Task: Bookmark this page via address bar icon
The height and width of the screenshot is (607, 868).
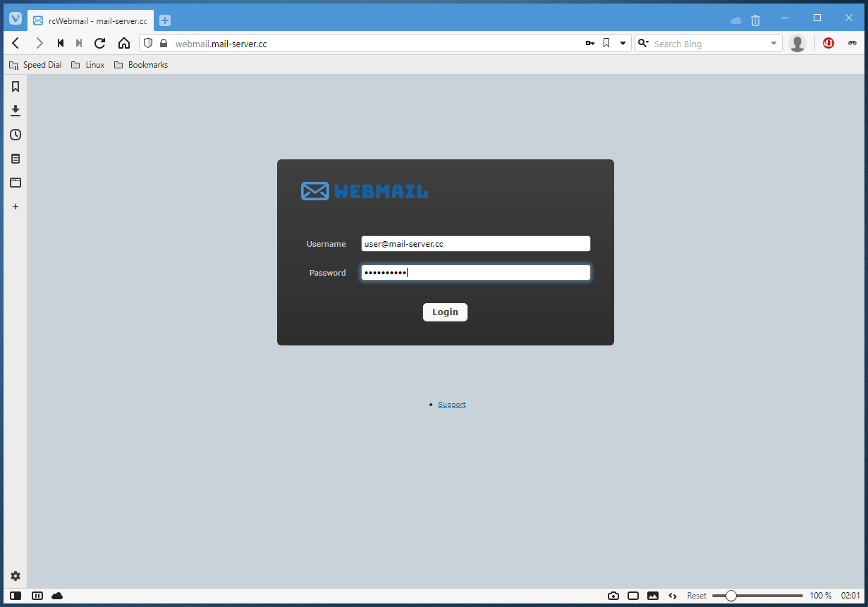Action: coord(606,44)
